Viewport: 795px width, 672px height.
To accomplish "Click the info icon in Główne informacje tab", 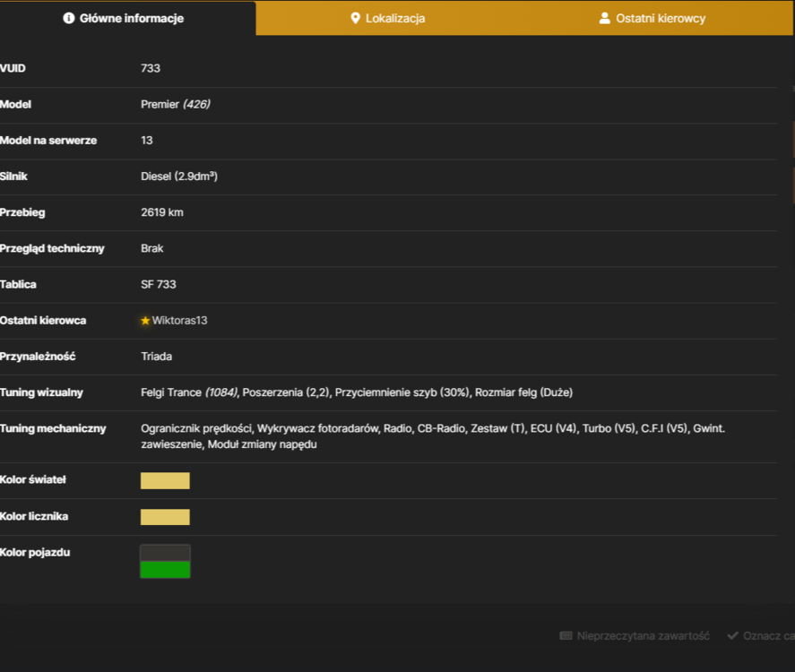I will tap(68, 18).
